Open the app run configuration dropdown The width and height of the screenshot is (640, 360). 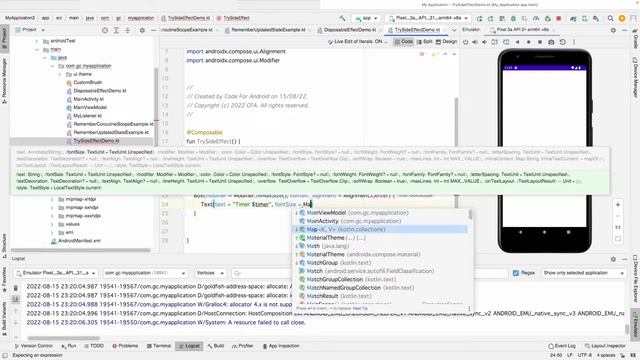[x=366, y=18]
